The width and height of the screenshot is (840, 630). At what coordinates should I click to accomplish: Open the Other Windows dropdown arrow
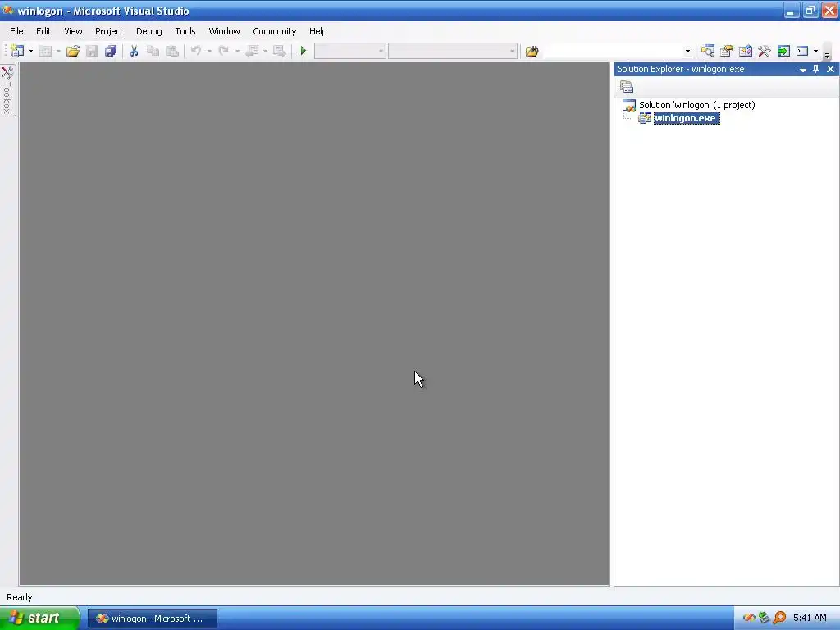tap(816, 52)
